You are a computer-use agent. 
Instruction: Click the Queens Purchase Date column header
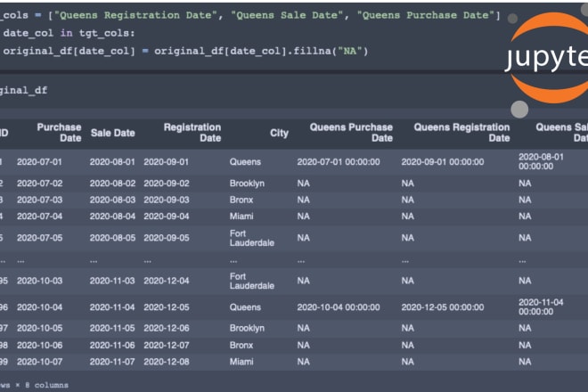point(351,133)
